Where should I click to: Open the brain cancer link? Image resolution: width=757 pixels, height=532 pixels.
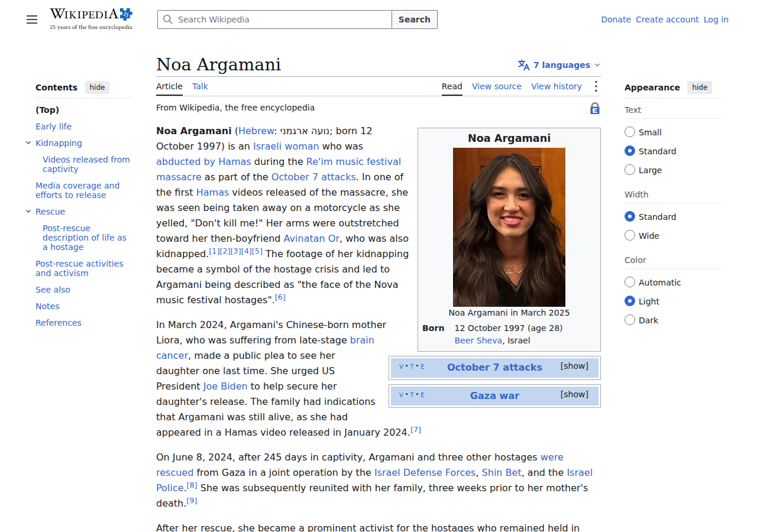point(265,348)
